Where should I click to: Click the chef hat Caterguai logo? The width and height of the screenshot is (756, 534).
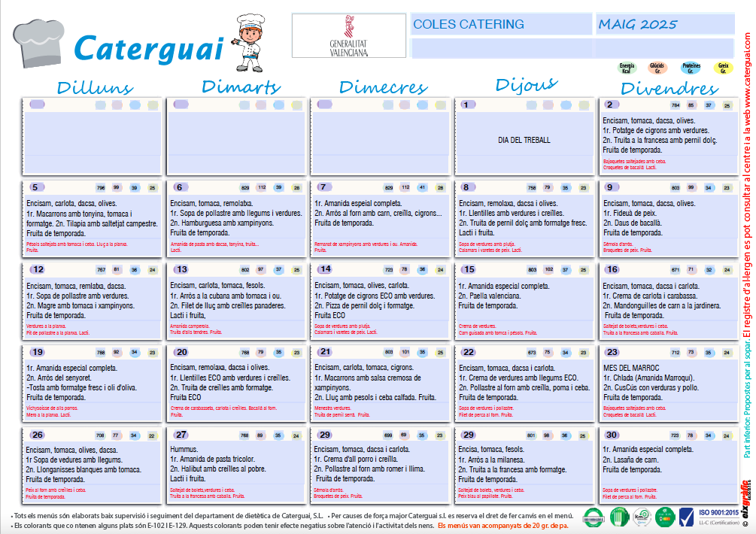[x=41, y=41]
